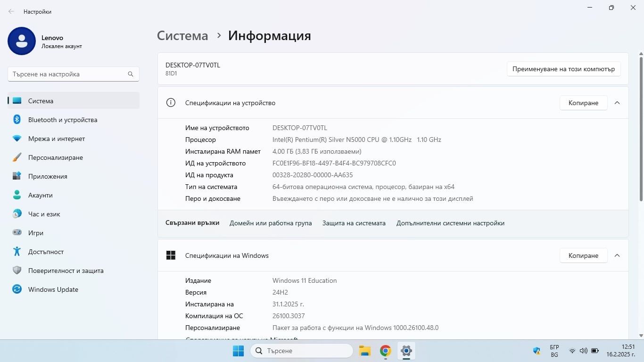Click the Акаунти person icon
Screen dimensions: 644x362
click(17, 195)
